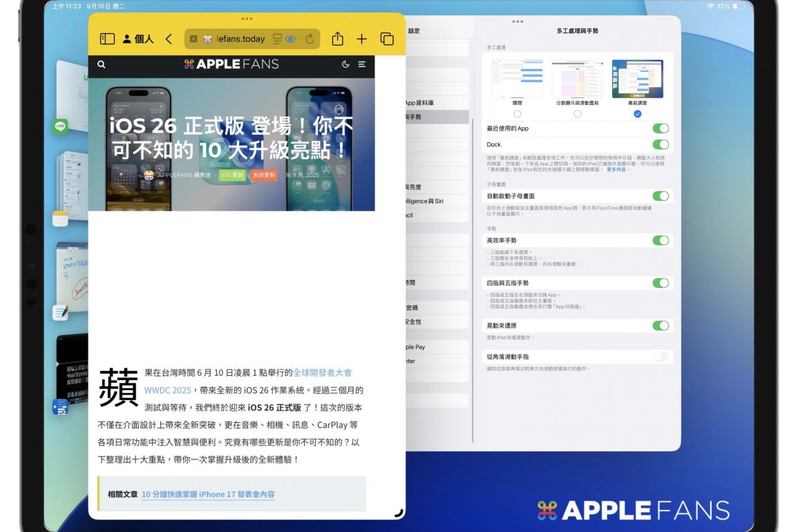
Task: Expand the website hamburger menu
Action: (x=361, y=64)
